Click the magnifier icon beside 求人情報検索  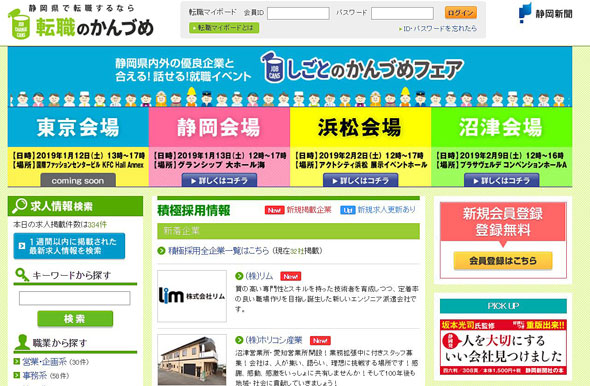pyautogui.click(x=19, y=206)
